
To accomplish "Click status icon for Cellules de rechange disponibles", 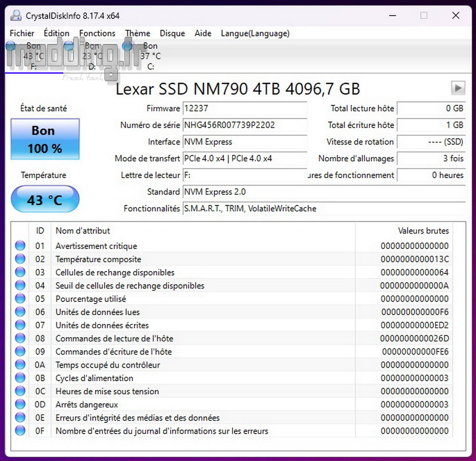I will pyautogui.click(x=20, y=272).
